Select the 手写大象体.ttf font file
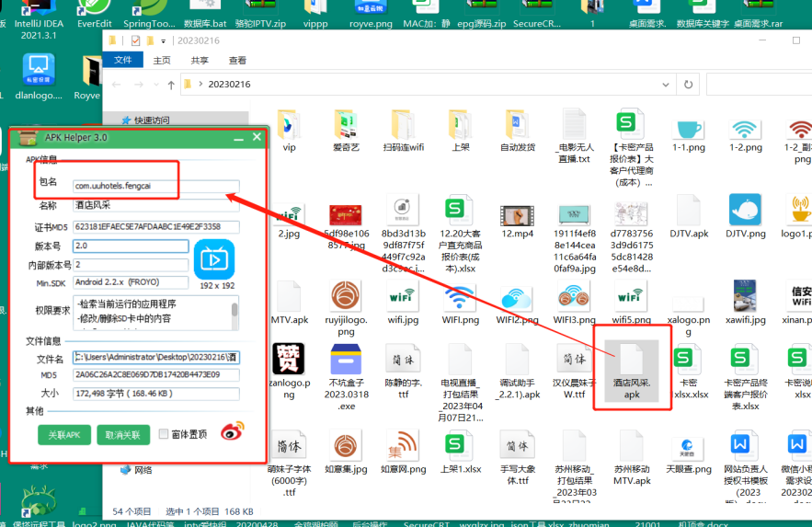The height and width of the screenshot is (527, 812). (518, 458)
